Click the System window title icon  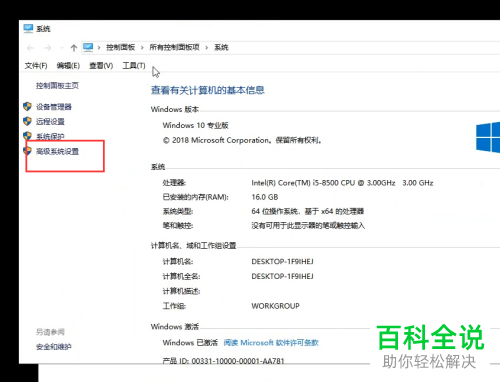(28, 29)
